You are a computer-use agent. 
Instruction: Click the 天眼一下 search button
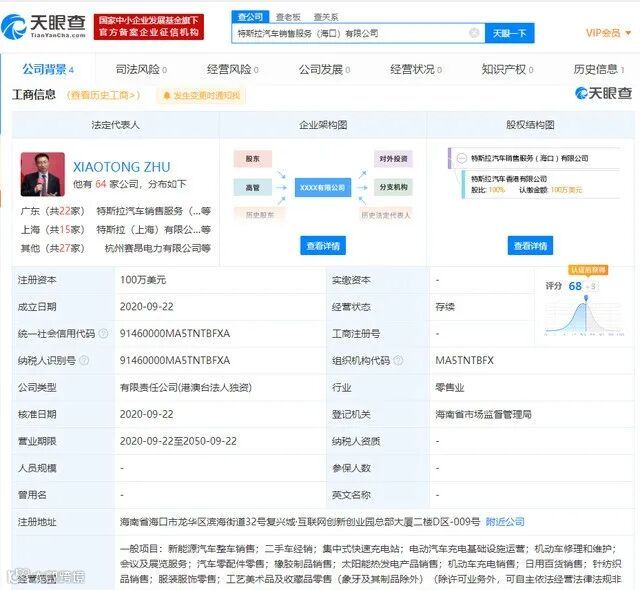pos(509,33)
